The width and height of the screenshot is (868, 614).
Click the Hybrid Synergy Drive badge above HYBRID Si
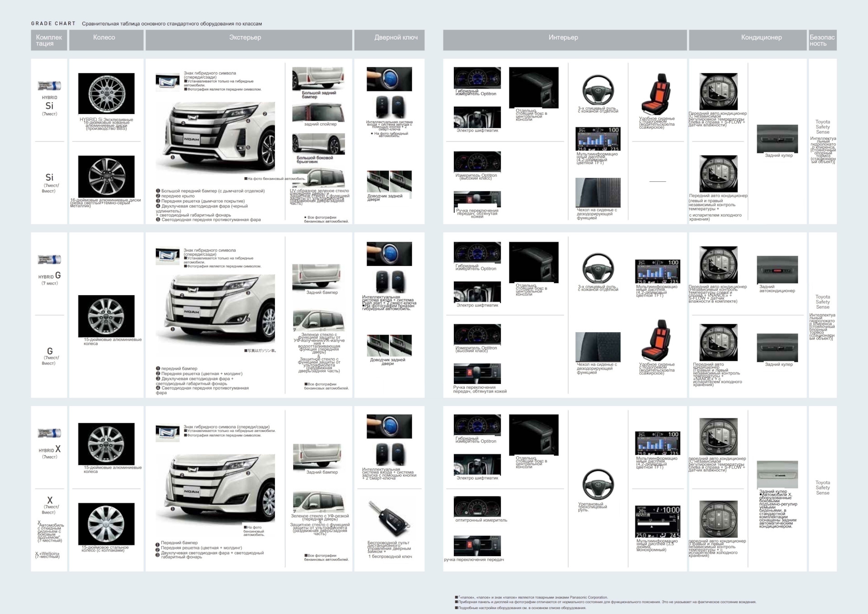coord(49,85)
